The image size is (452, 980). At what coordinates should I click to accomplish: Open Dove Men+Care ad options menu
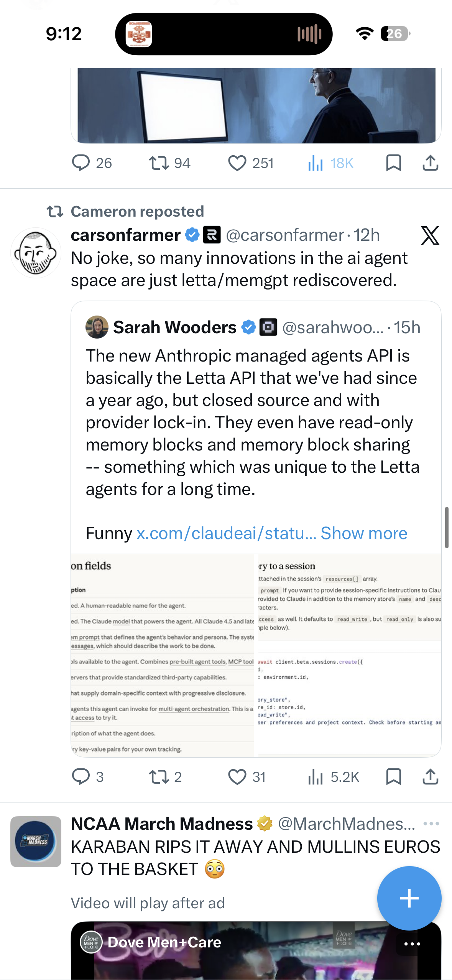click(x=412, y=944)
